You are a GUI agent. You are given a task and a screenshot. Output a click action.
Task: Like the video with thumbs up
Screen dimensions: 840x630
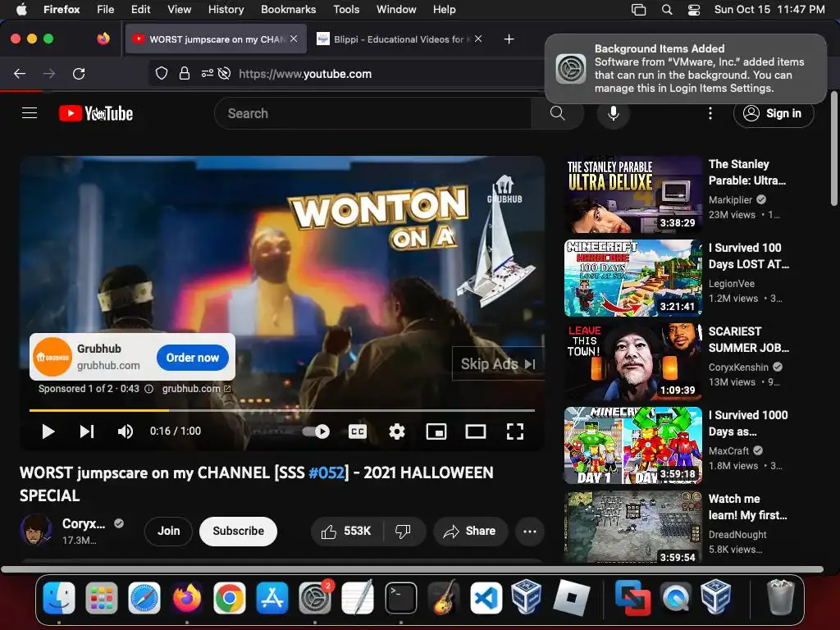point(346,531)
